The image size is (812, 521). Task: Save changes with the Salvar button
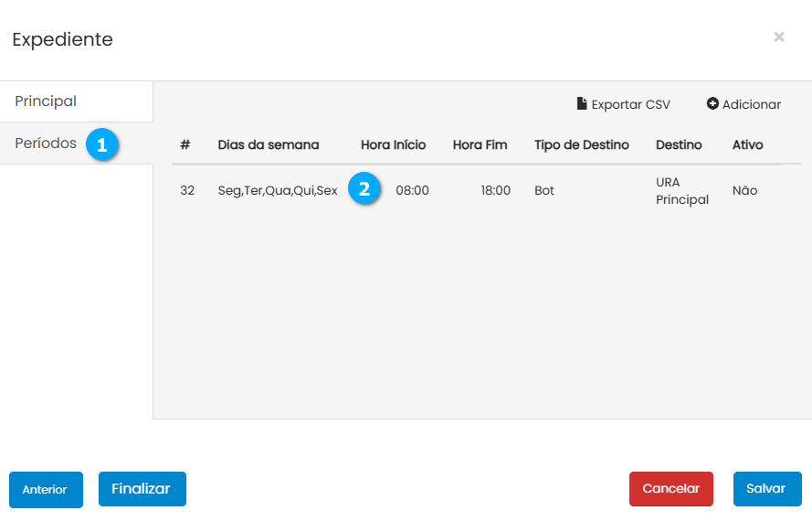766,489
